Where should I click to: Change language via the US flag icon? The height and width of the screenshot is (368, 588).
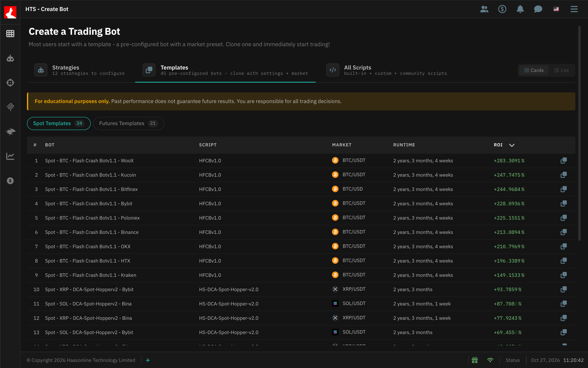[x=556, y=9]
